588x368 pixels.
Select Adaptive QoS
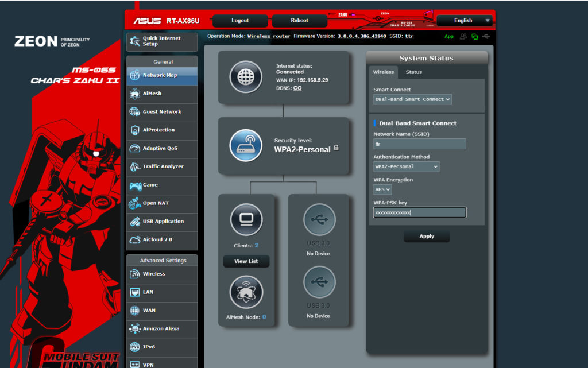click(161, 148)
